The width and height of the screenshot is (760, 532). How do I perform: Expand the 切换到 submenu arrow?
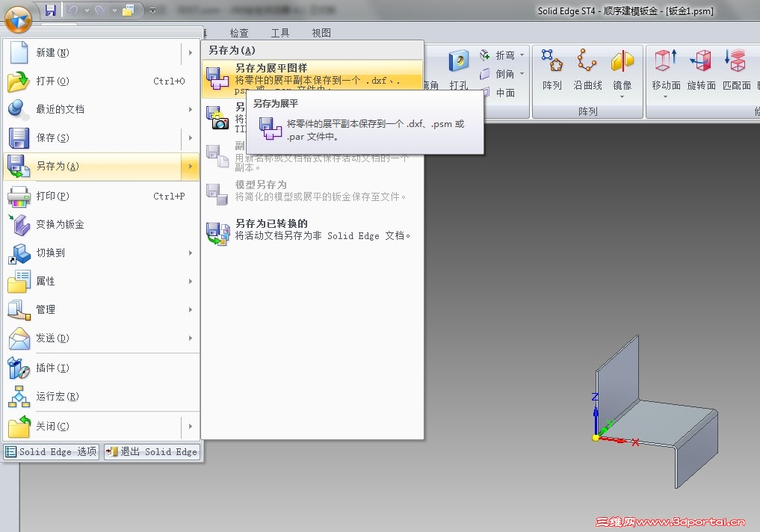click(x=191, y=253)
